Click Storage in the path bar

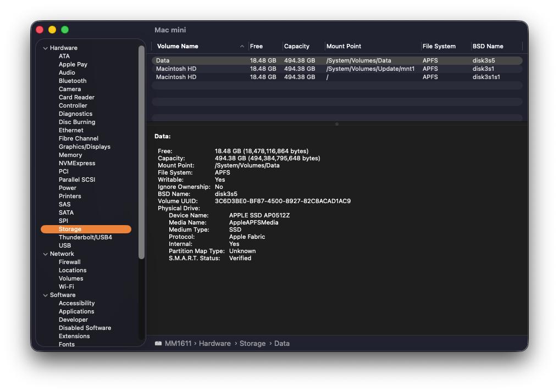(x=252, y=344)
